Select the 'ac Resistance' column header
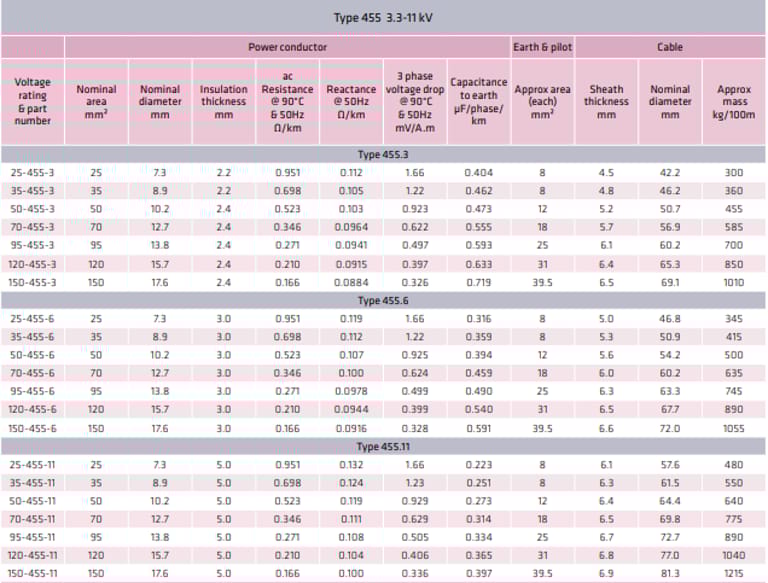 287,101
